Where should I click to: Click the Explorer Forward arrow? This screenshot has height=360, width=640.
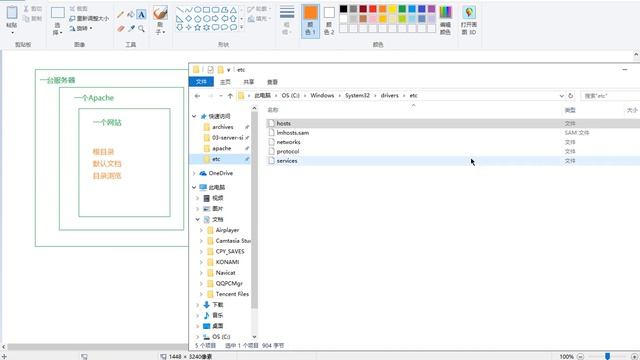[211, 96]
